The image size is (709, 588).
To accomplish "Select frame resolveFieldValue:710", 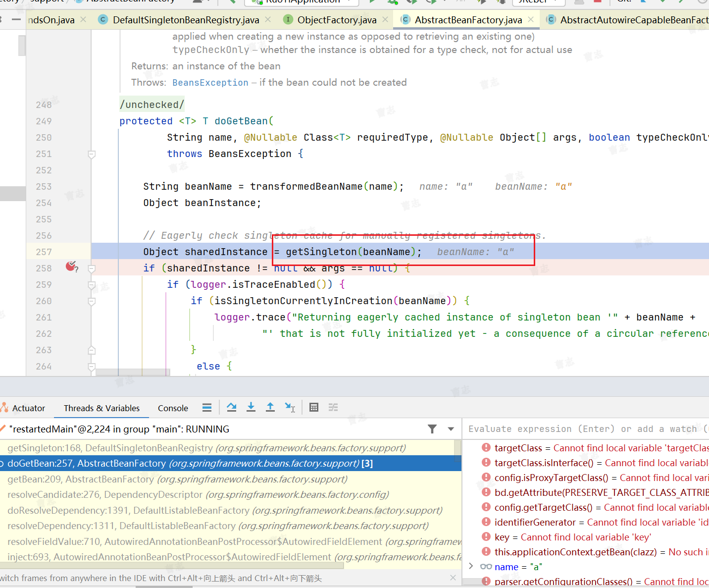I will [x=230, y=541].
